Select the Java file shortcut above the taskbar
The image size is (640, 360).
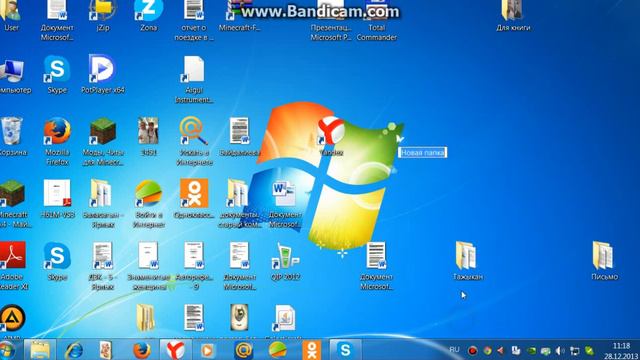285,318
